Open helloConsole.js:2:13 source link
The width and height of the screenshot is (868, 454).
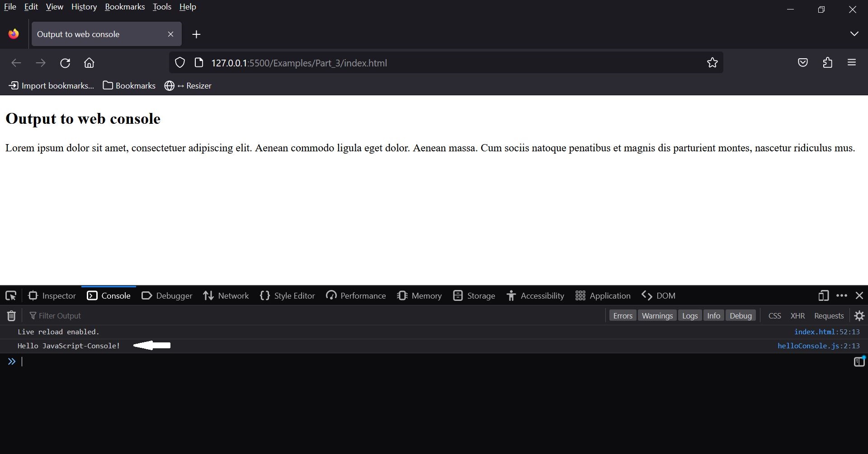tap(819, 346)
